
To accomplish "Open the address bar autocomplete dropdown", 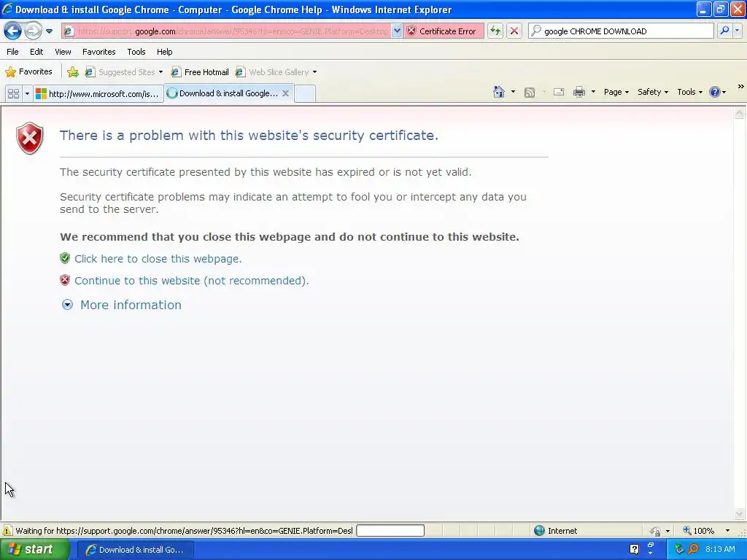I will [x=396, y=31].
